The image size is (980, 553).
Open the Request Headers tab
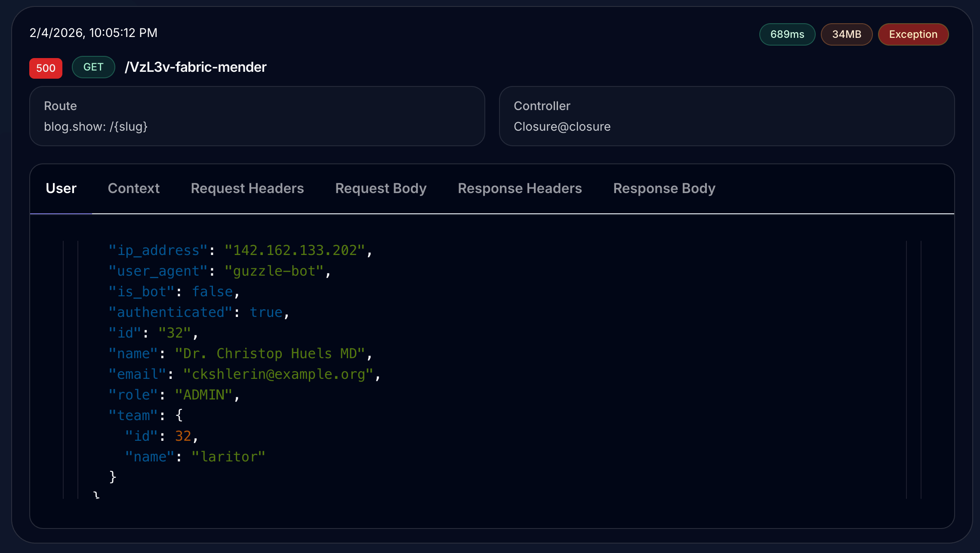(x=247, y=188)
